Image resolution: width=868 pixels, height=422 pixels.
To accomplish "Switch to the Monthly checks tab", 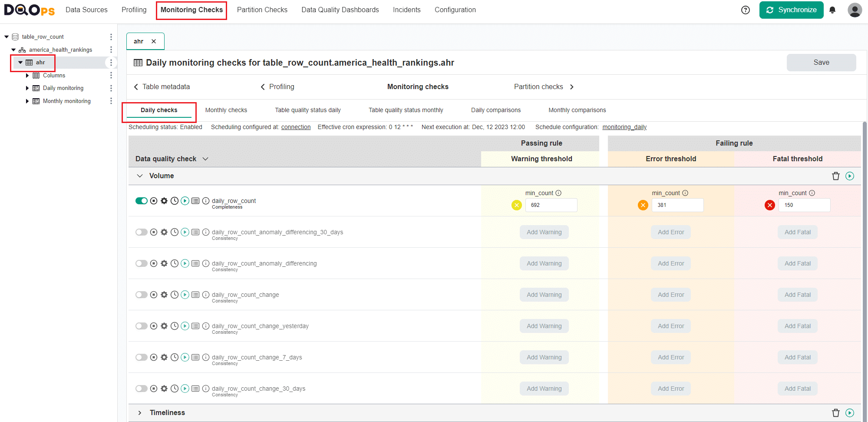I will pos(226,110).
